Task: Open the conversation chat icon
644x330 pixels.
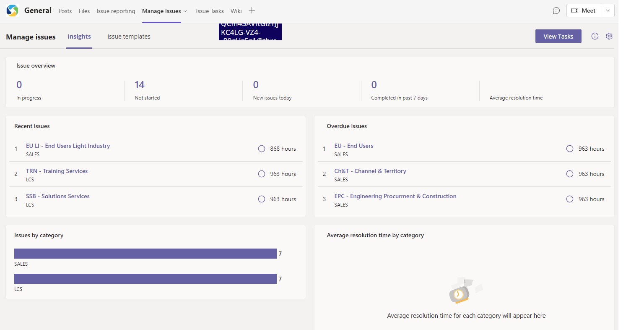Action: click(x=556, y=10)
